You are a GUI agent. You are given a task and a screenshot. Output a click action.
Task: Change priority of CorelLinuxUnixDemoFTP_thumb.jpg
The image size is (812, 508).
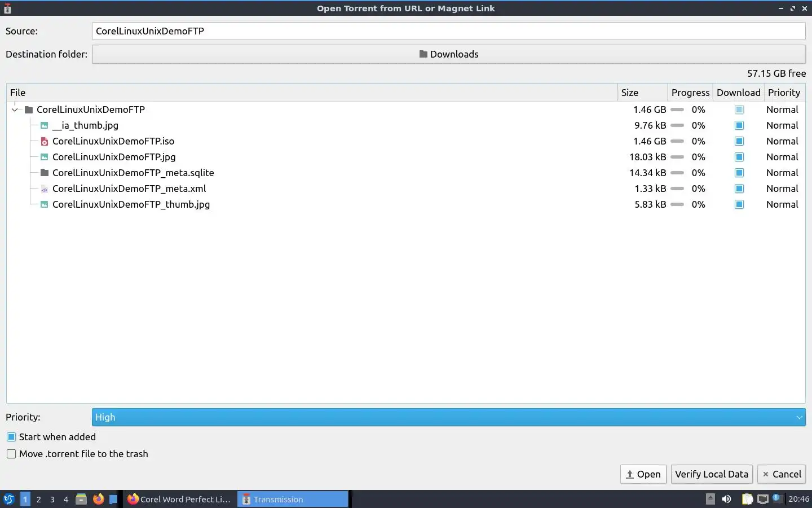(782, 204)
